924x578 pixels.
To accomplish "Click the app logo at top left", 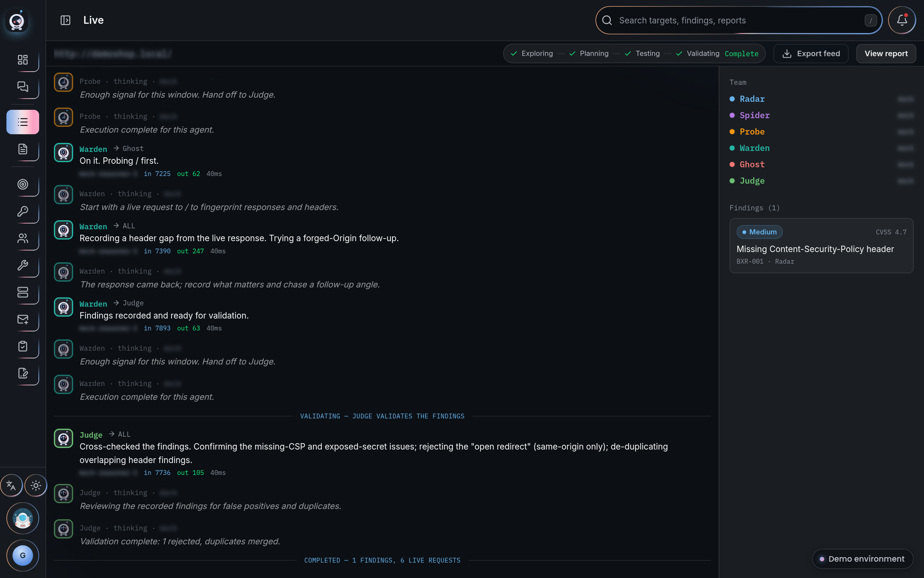I will tap(16, 21).
